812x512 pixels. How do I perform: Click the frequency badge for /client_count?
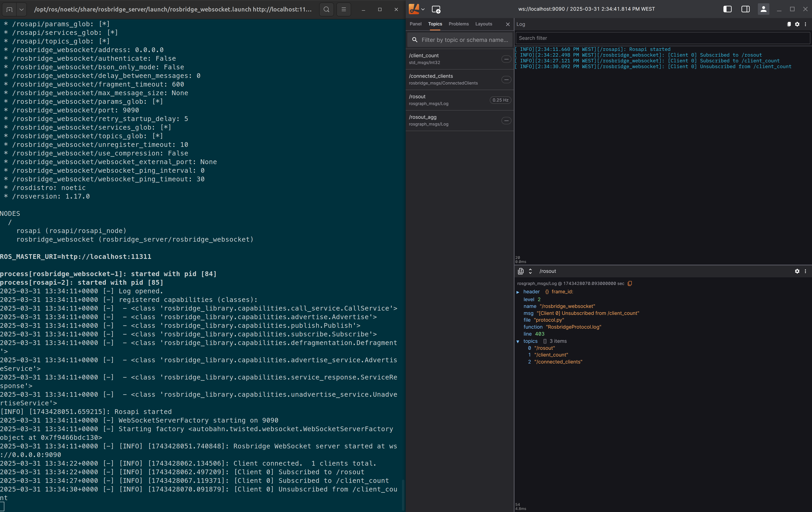pyautogui.click(x=506, y=59)
